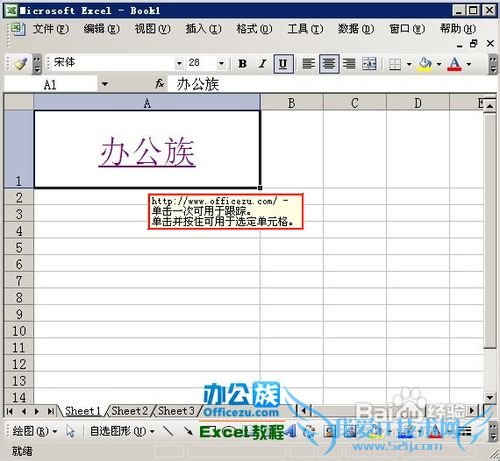Viewport: 500px width, 461px height.
Task: Open the font name dropdown showing 宋体
Action: click(179, 63)
